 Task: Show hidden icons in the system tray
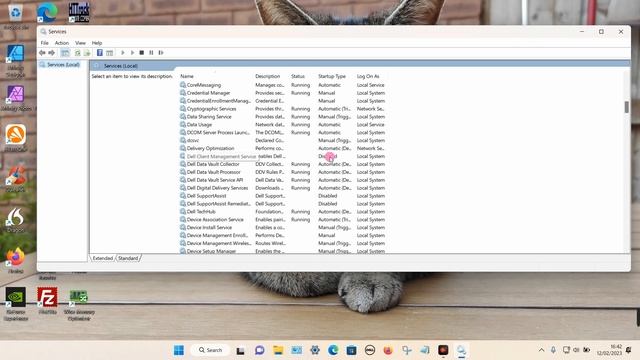pos(541,350)
